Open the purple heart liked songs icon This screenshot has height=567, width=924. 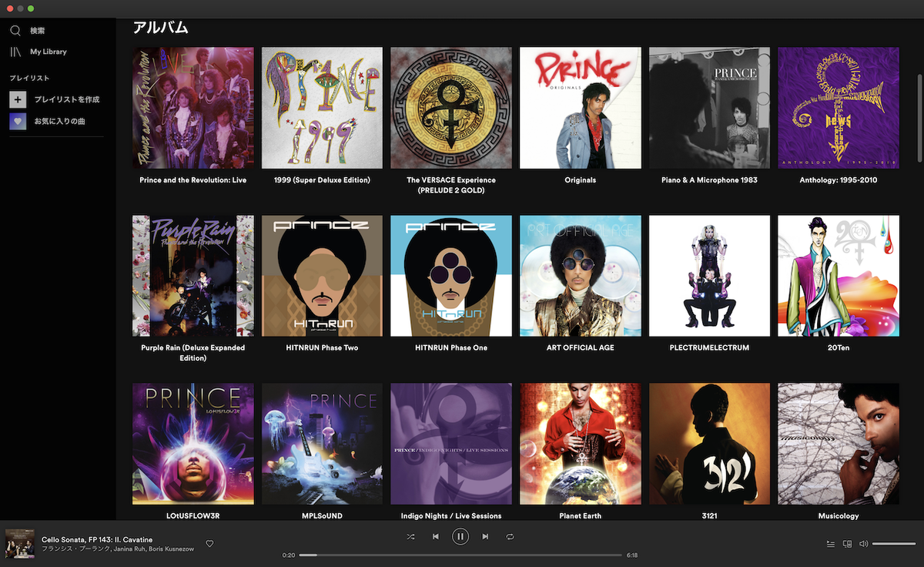tap(18, 121)
